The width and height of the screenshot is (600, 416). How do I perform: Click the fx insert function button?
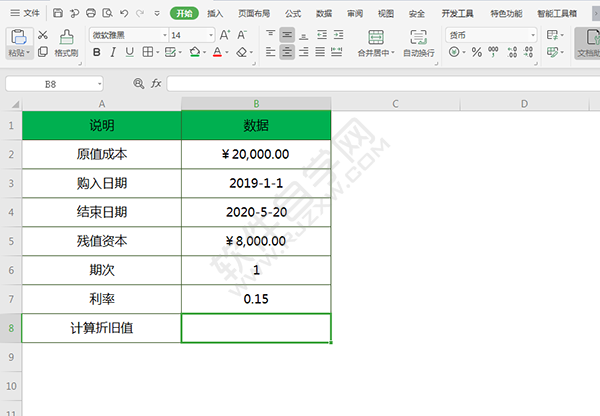(156, 83)
